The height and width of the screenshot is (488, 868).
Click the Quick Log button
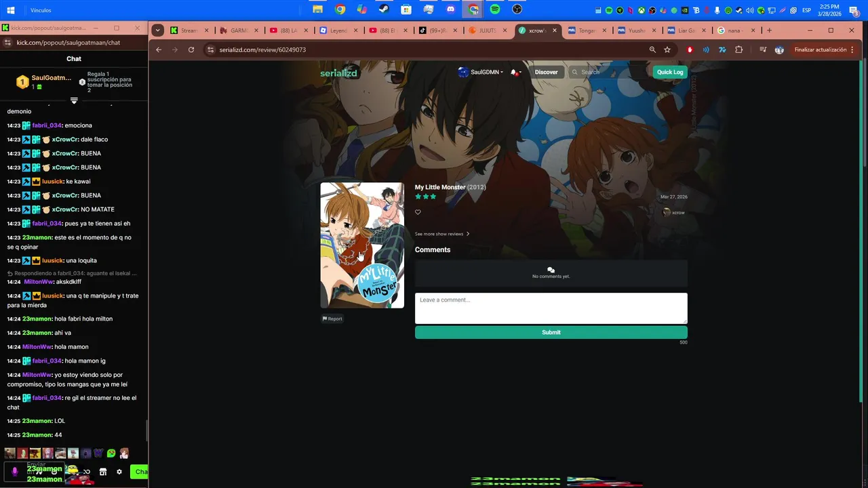click(670, 72)
